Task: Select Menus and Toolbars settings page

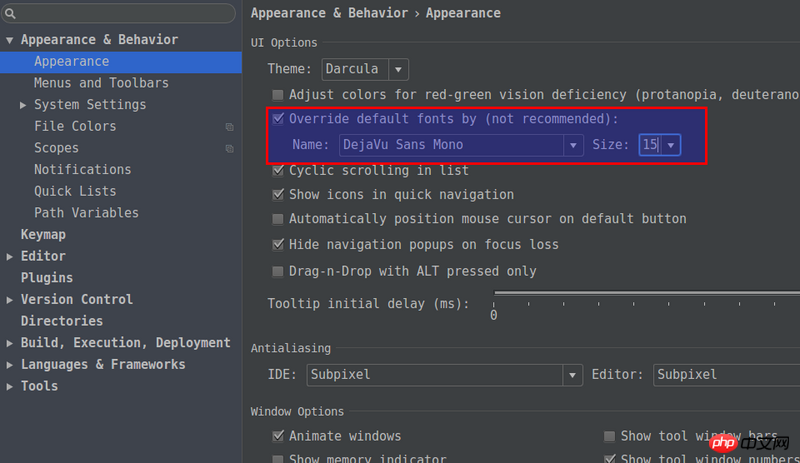Action: click(101, 83)
